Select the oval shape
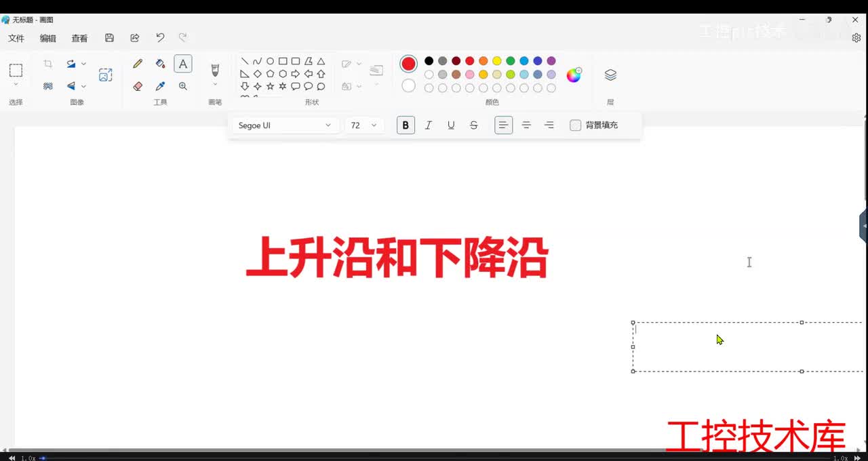868x461 pixels. (270, 61)
